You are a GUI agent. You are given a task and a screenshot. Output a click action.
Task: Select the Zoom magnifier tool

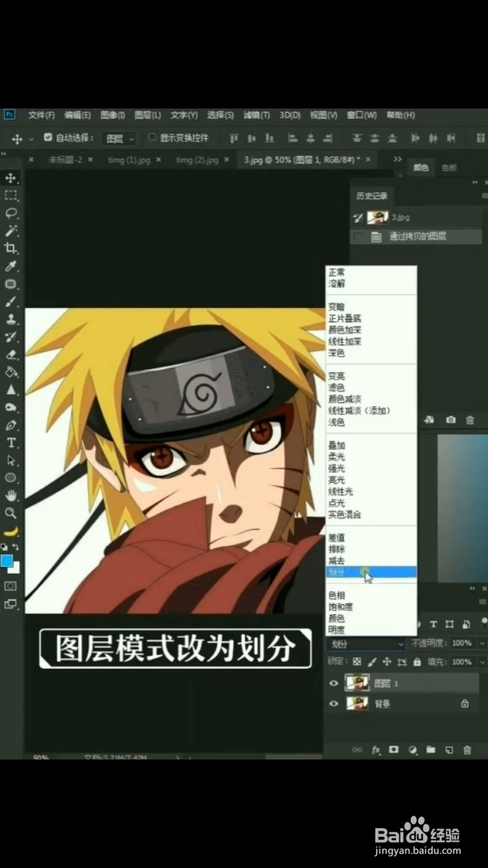pos(11,513)
